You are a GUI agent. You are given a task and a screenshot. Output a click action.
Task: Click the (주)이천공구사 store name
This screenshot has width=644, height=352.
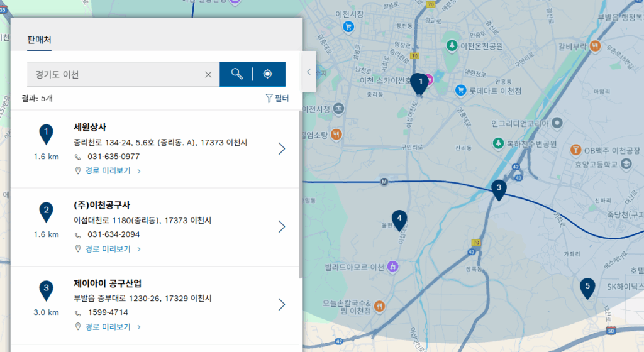point(102,205)
